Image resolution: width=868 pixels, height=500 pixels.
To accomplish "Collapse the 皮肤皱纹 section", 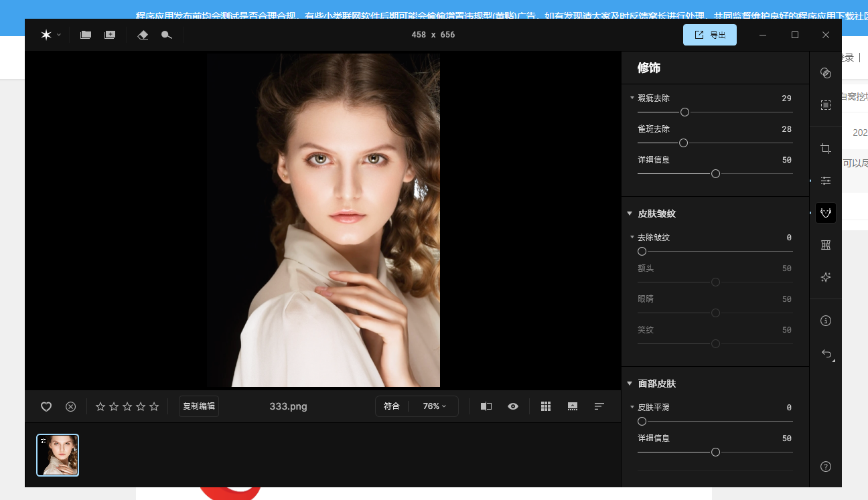I will pyautogui.click(x=630, y=214).
